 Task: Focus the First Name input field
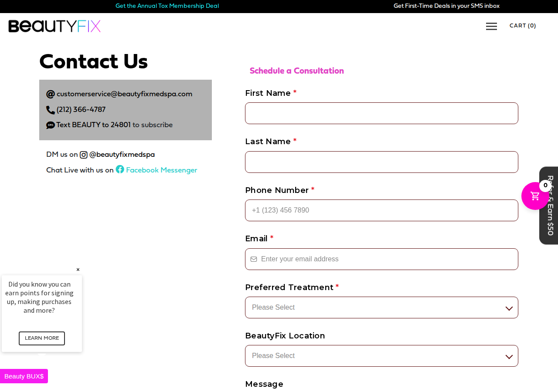[x=381, y=113]
